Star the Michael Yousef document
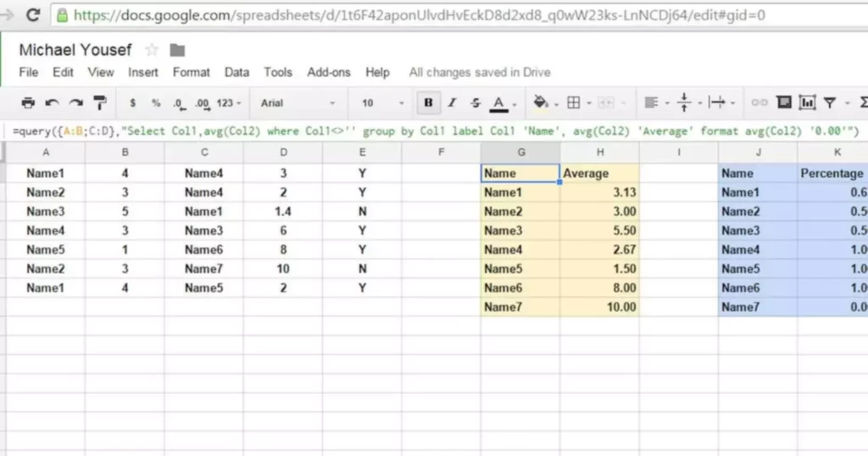This screenshot has width=868, height=456. [x=152, y=50]
